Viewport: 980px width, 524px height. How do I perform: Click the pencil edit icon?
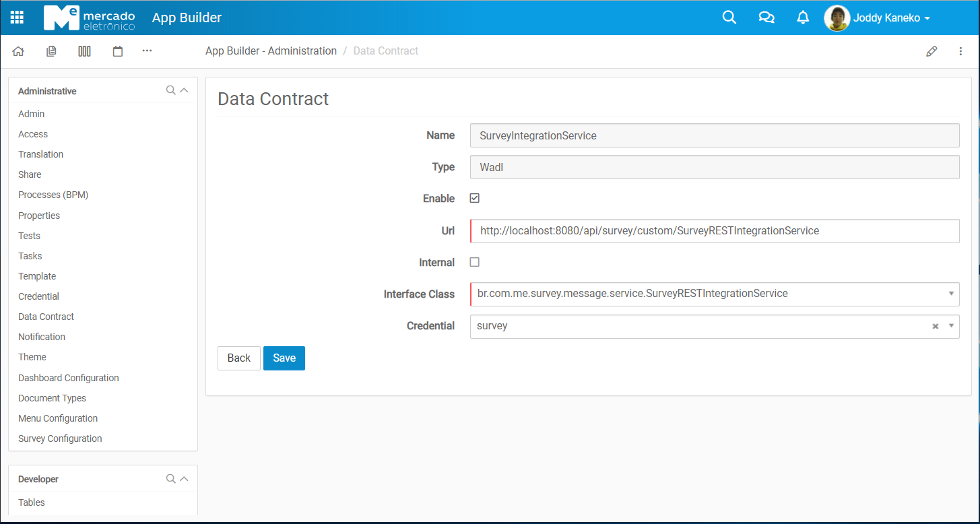932,51
